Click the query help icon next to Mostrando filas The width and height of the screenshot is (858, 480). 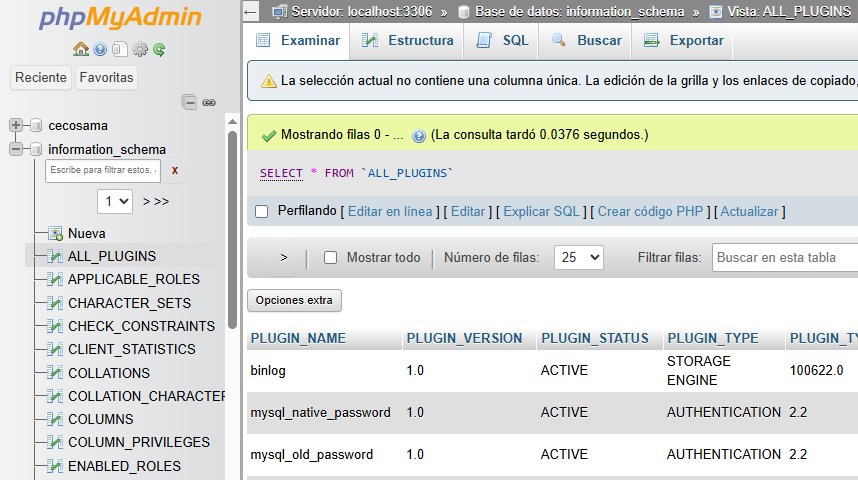(419, 135)
